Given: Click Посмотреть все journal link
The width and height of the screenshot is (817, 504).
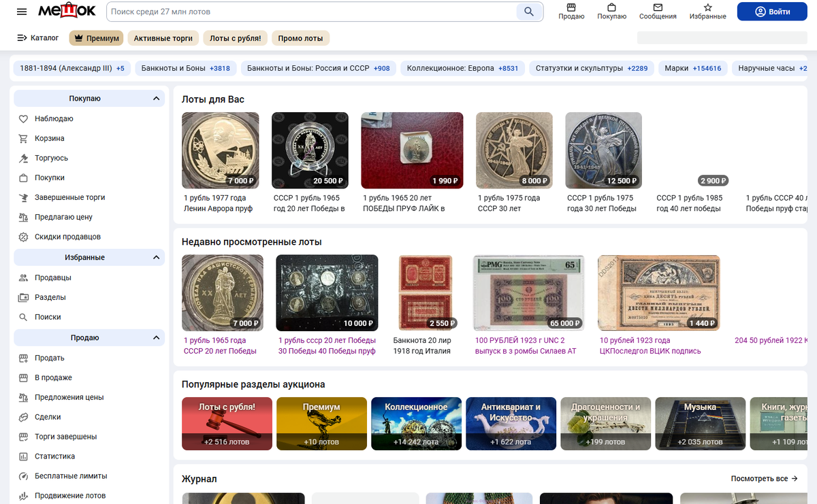Looking at the screenshot, I should pyautogui.click(x=764, y=479).
